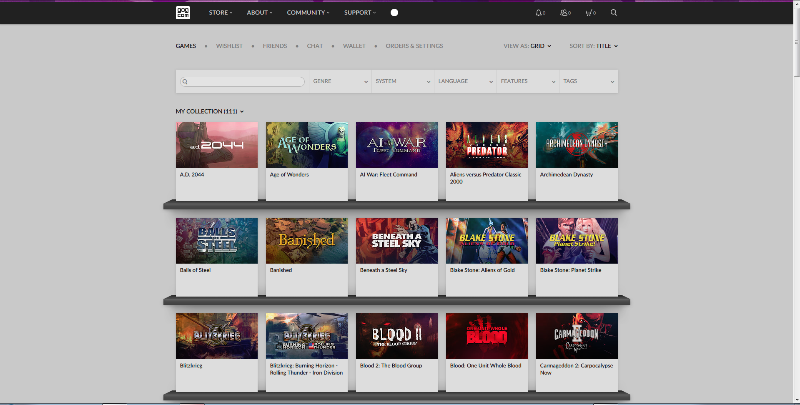Click 'Blood: One Unit Whole Blood' title
Image resolution: width=800 pixels, height=405 pixels.
pyautogui.click(x=485, y=366)
